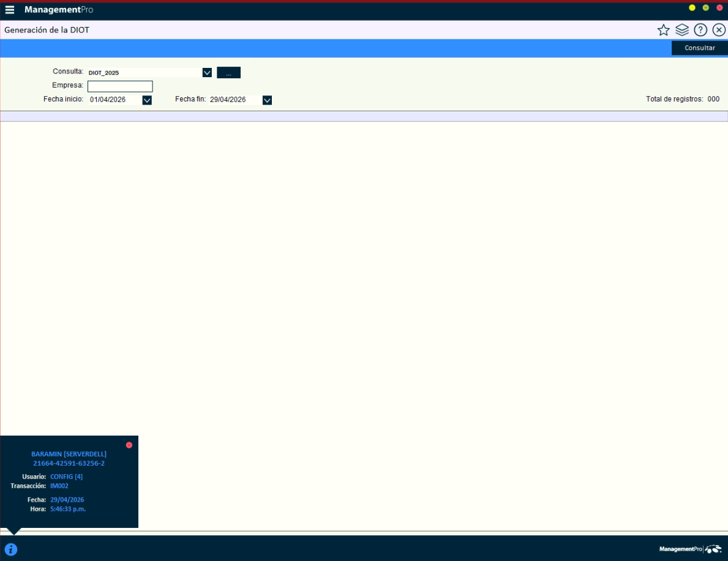Click the yellow minimize window dot

tap(692, 7)
